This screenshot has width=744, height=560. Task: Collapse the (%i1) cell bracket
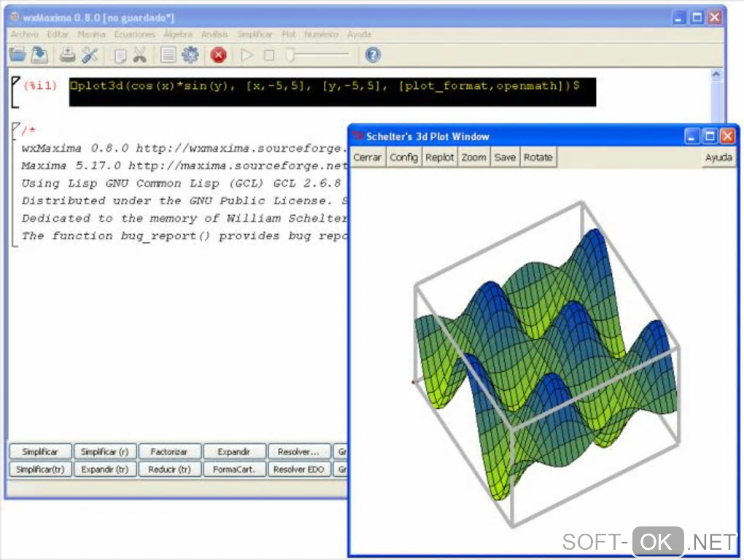pos(15,93)
